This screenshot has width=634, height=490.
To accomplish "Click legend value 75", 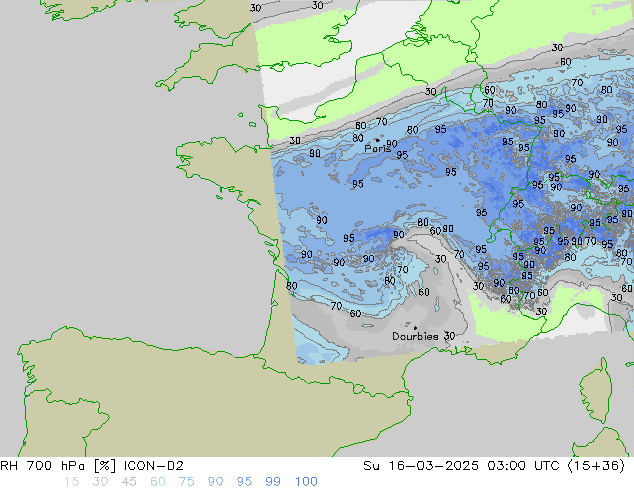I will click(186, 482).
